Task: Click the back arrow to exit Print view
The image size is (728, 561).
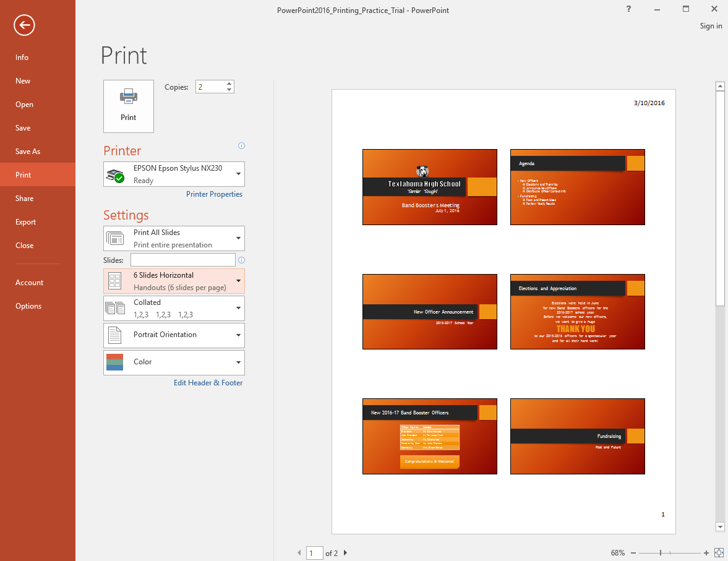Action: click(x=24, y=25)
